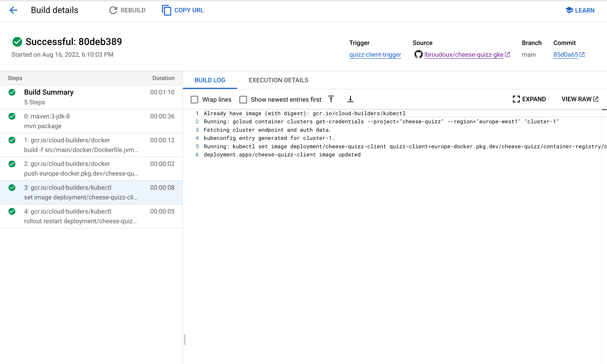The height and width of the screenshot is (364, 607).
Task: Click the Learn graduation cap icon
Action: [x=569, y=10]
